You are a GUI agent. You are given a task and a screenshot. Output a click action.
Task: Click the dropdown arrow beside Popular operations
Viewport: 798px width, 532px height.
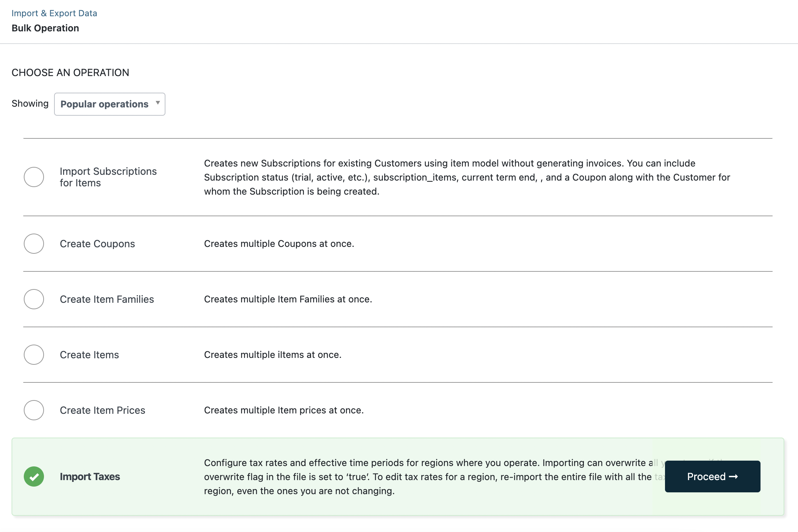[158, 103]
